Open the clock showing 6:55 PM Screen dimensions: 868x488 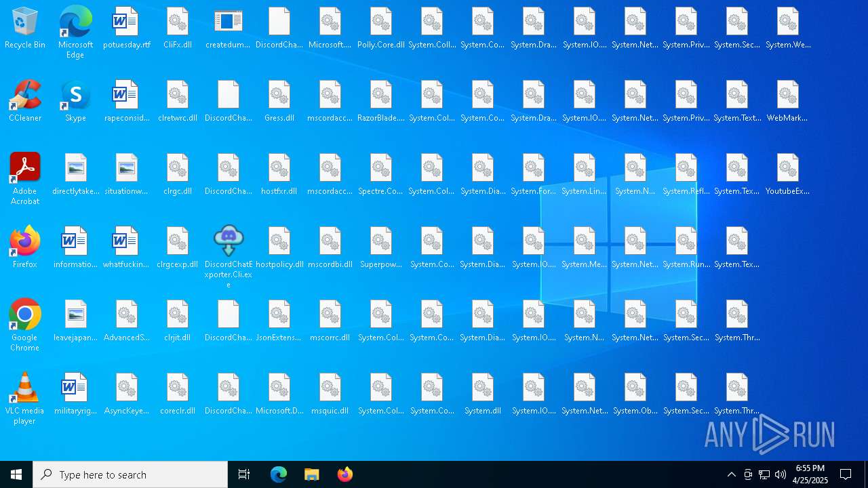coord(810,474)
